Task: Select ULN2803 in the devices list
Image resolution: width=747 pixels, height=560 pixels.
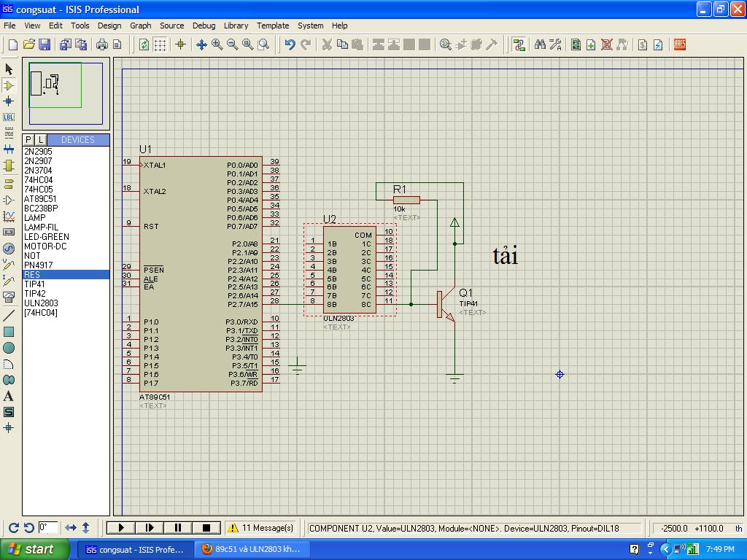Action: coord(40,303)
